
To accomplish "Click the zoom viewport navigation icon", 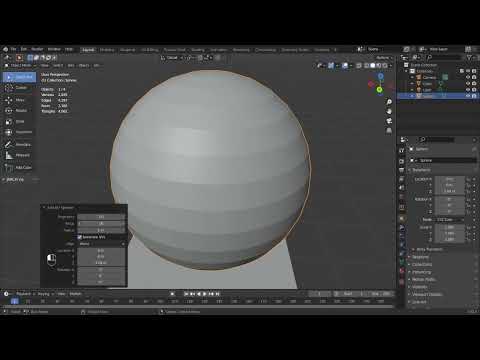I will [389, 102].
